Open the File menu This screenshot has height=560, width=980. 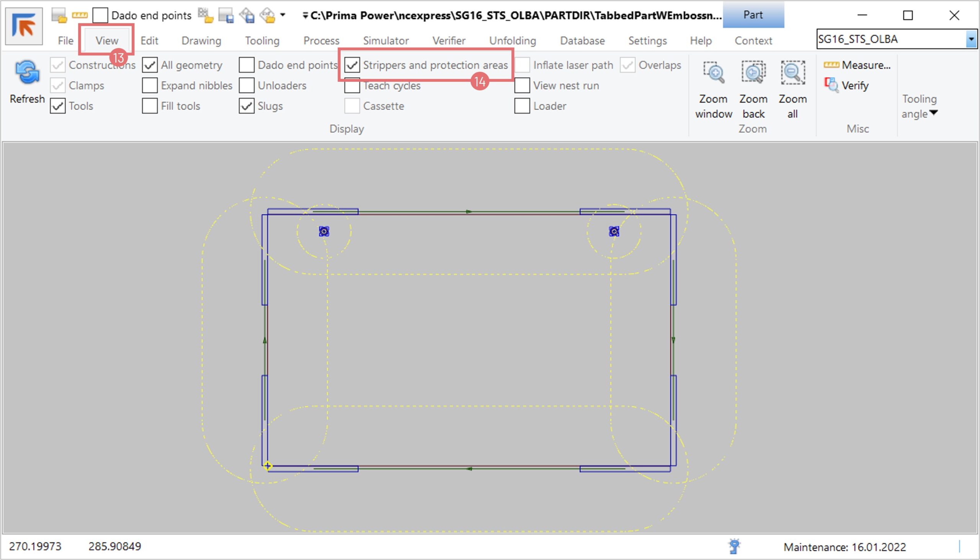(x=65, y=41)
